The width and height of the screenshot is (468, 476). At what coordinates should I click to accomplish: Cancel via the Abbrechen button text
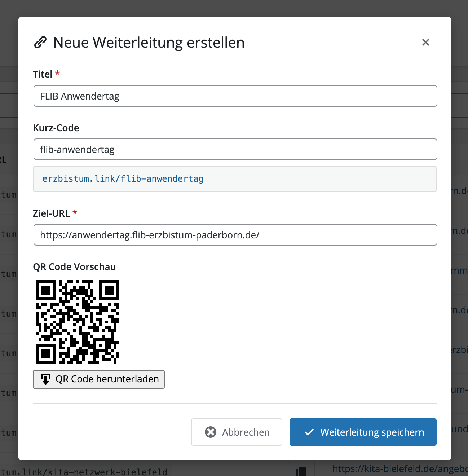246,432
